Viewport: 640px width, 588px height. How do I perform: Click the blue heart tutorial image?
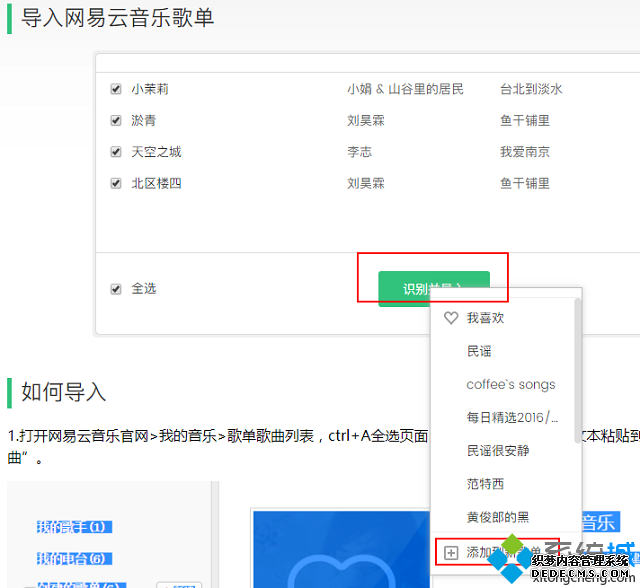click(x=341, y=549)
